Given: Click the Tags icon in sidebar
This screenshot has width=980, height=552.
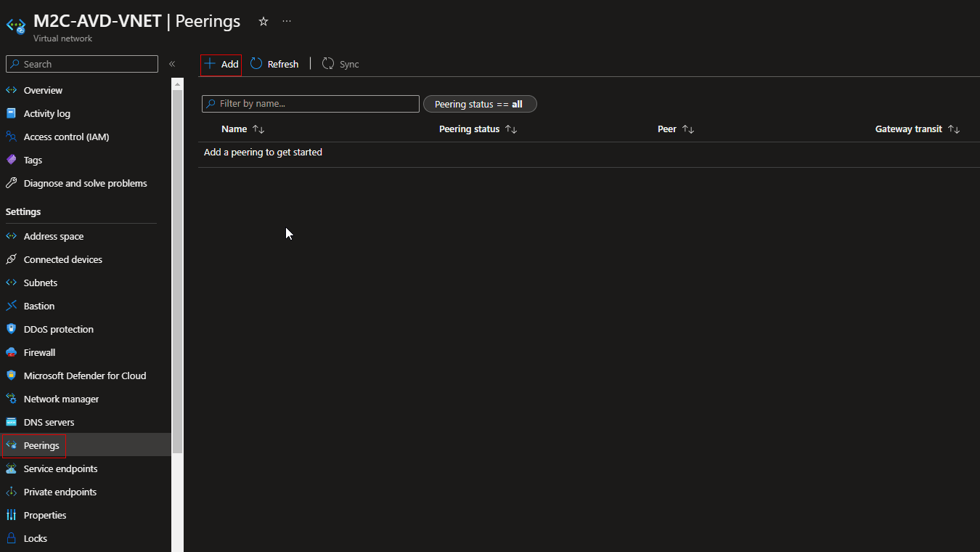Looking at the screenshot, I should pyautogui.click(x=11, y=160).
